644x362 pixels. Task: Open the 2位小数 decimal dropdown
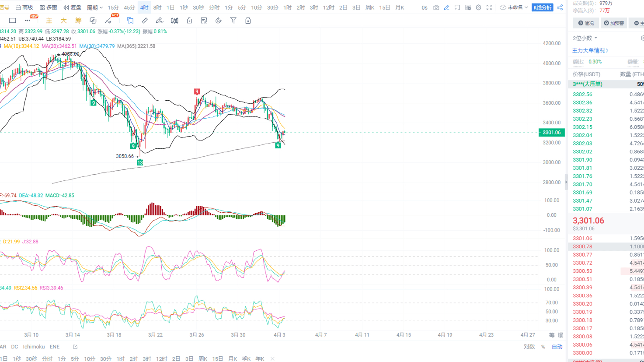(585, 38)
